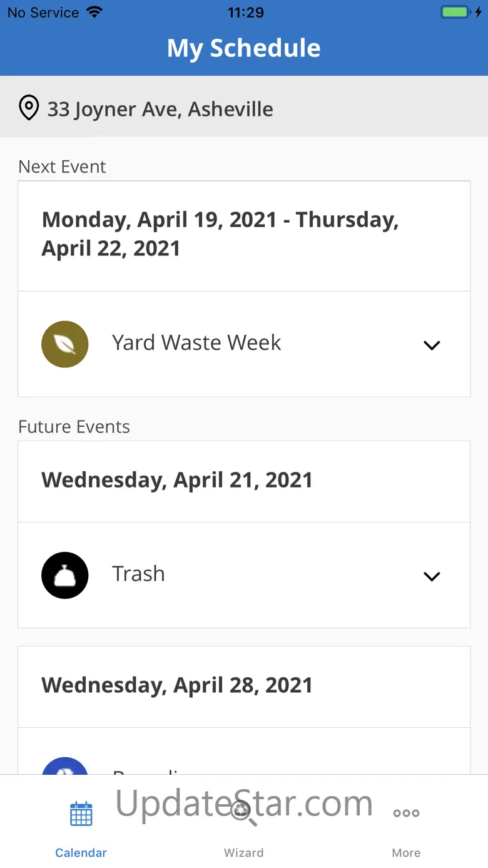Tap the Yard Waste leaf icon

pyautogui.click(x=65, y=344)
